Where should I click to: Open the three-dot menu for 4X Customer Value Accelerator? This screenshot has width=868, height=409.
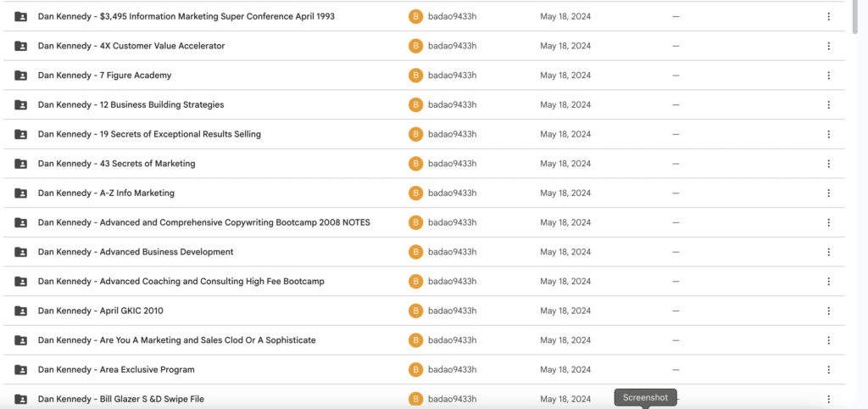click(828, 46)
